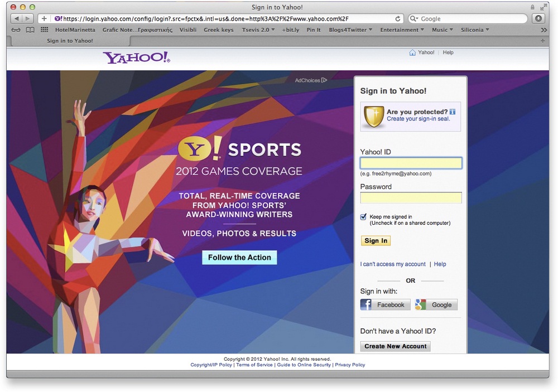Open Copyright/IP Policy footer link
Viewport: 558px width, 392px height.
[x=211, y=365]
